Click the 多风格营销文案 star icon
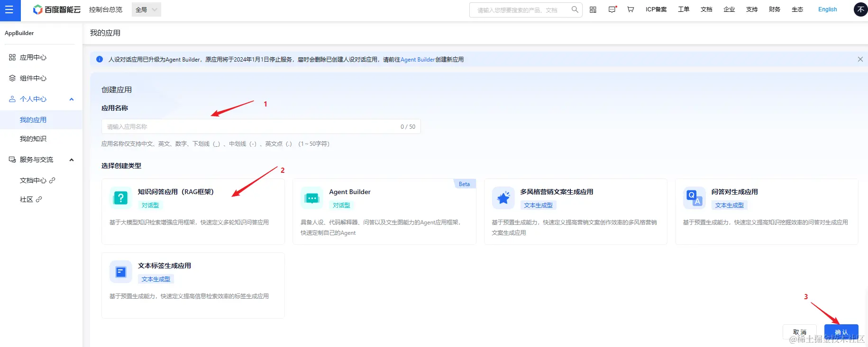Screen dimensions: 868x347 pos(503,198)
